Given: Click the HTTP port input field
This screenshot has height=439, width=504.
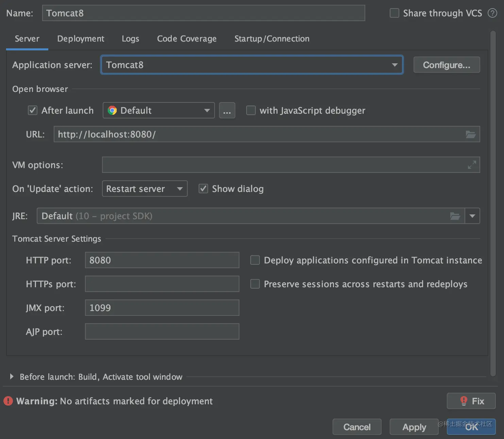Looking at the screenshot, I should [162, 260].
